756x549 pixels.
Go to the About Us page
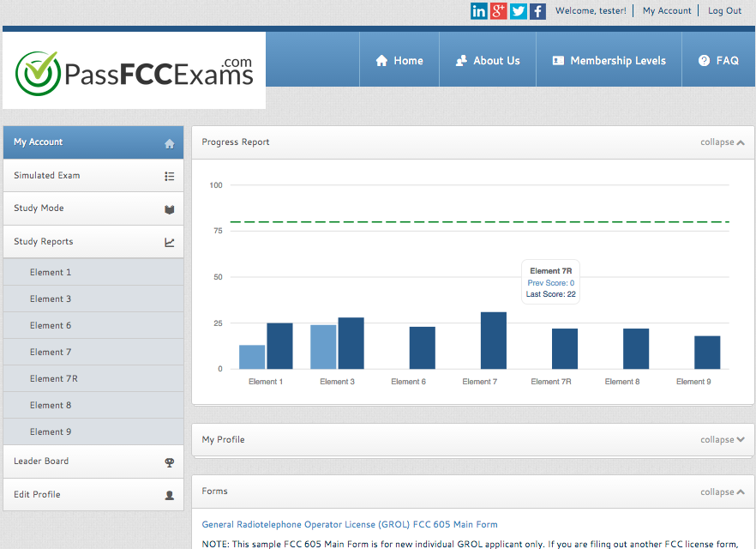pyautogui.click(x=488, y=61)
